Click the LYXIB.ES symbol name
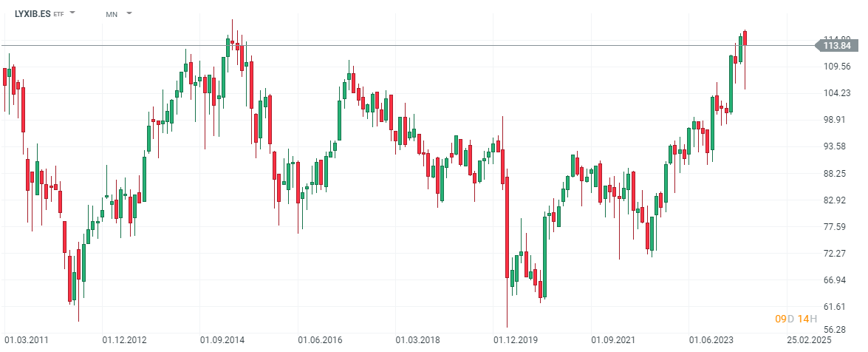Viewport: 868px width, 352px height. (x=33, y=14)
